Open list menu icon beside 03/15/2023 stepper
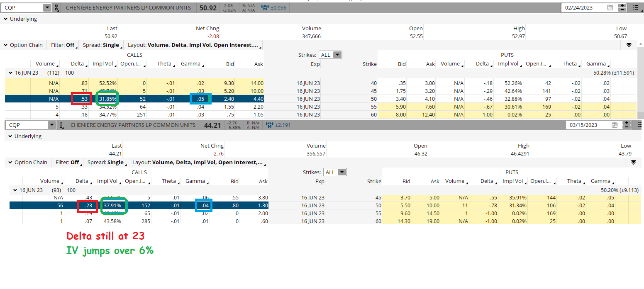The width and height of the screenshot is (644, 289). 640,125
